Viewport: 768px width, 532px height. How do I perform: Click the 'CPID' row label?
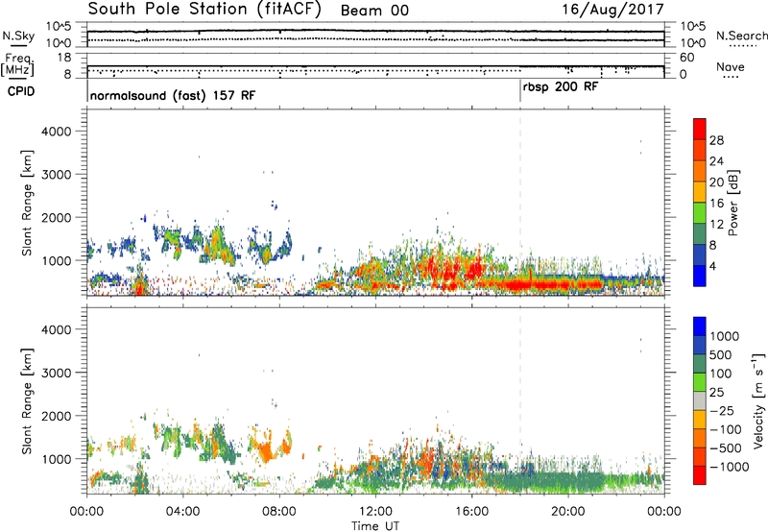click(20, 91)
